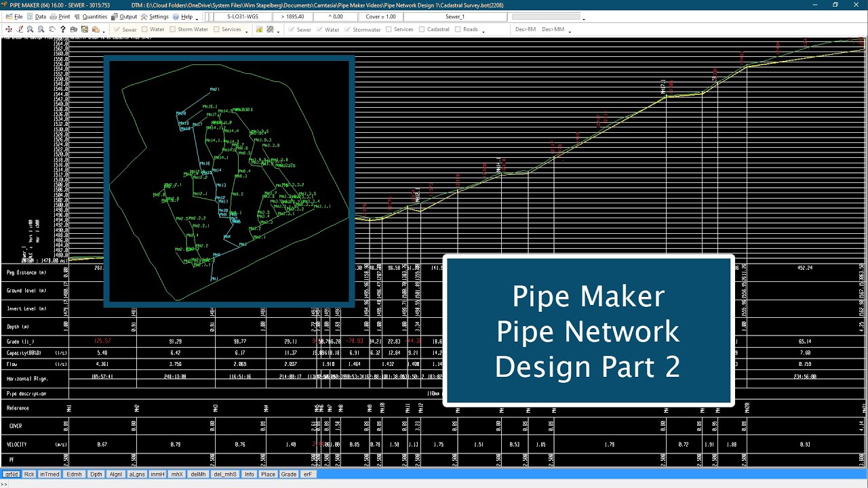
Task: Click the second zoom magnifier icon
Action: 41,29
